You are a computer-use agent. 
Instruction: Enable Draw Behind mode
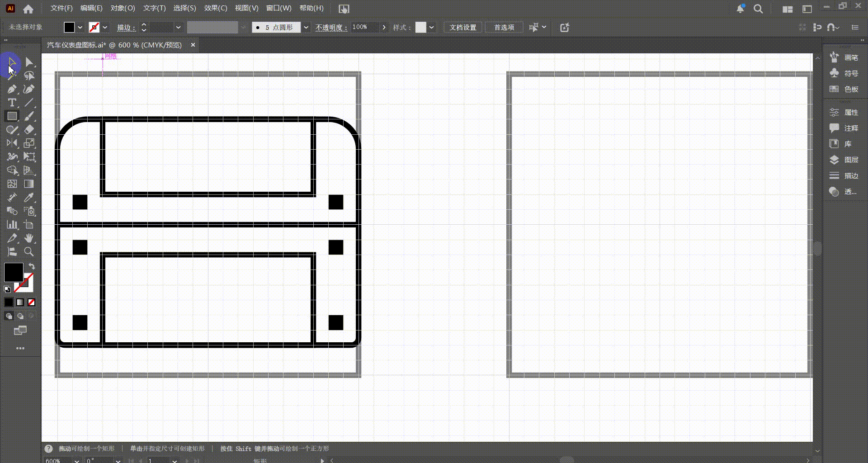tap(20, 316)
